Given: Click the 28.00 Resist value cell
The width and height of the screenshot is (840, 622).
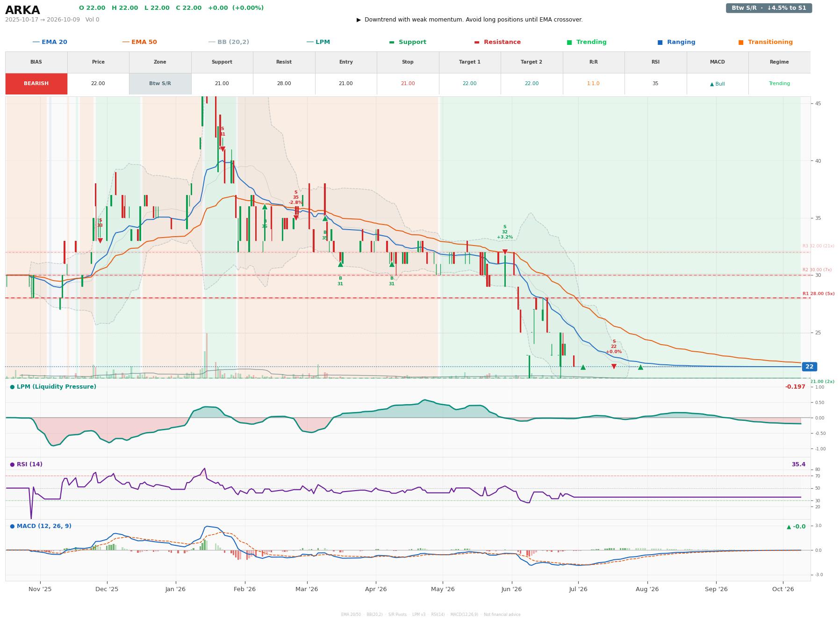Looking at the screenshot, I should point(284,84).
